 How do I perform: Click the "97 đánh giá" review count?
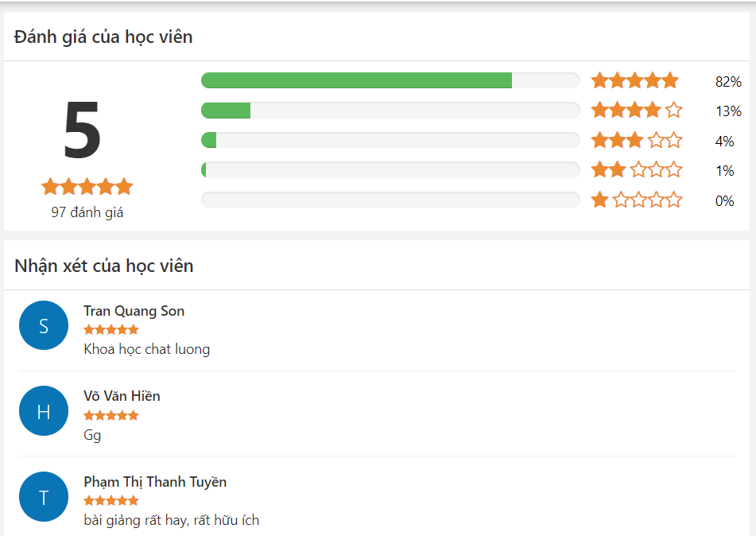87,212
